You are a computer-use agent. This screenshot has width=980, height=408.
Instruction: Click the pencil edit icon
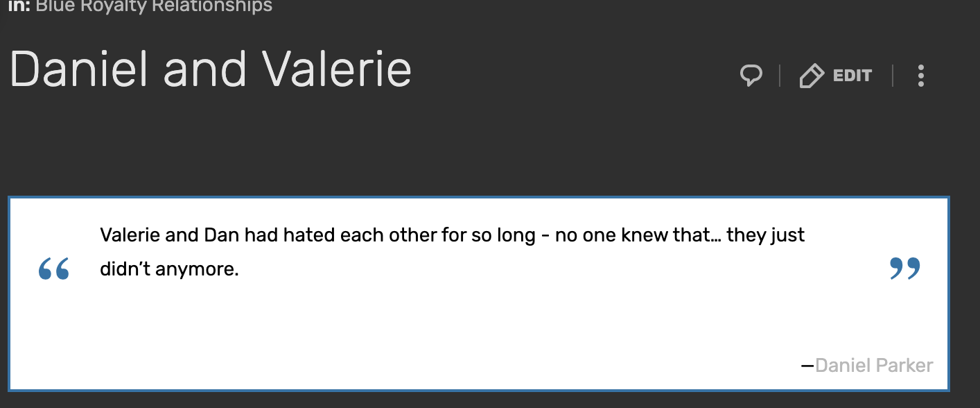[x=811, y=76]
